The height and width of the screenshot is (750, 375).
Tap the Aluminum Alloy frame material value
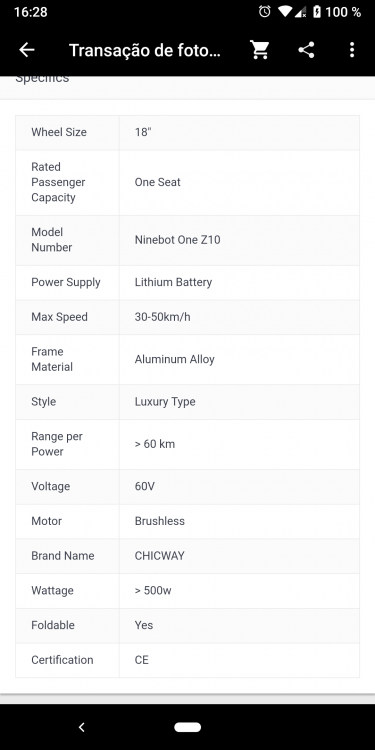point(175,359)
